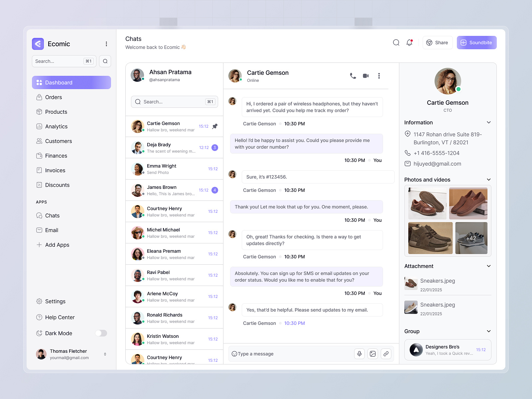Open notifications from the bell icon
The width and height of the screenshot is (532, 399).
(409, 43)
